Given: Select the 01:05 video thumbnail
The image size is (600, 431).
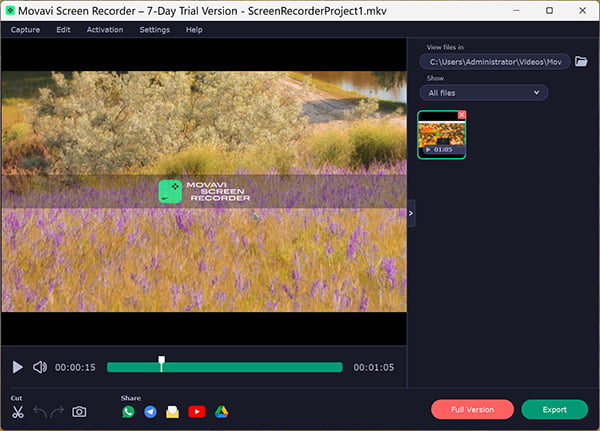Looking at the screenshot, I should 442,134.
